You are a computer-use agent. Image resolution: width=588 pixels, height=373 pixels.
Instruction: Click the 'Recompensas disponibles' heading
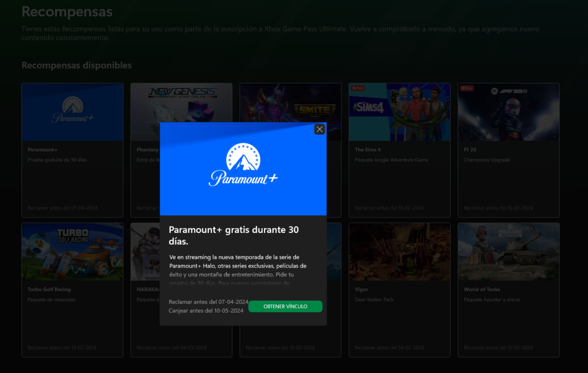77,65
